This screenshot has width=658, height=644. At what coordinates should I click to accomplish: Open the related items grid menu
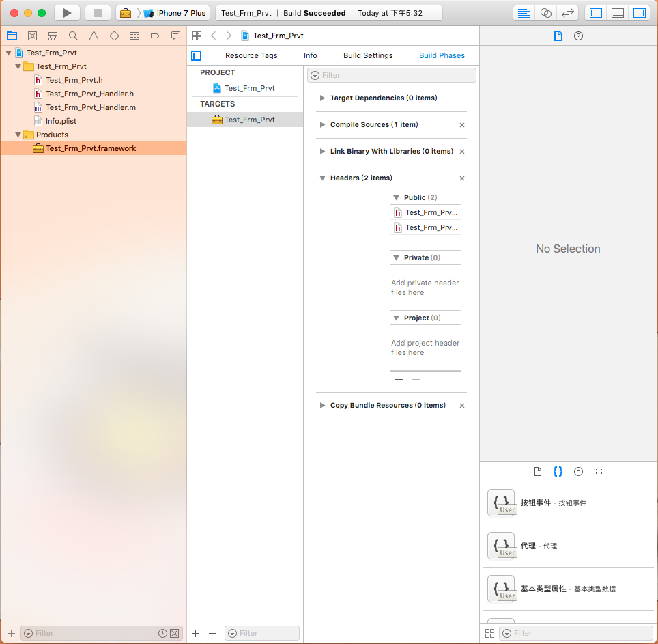[197, 36]
